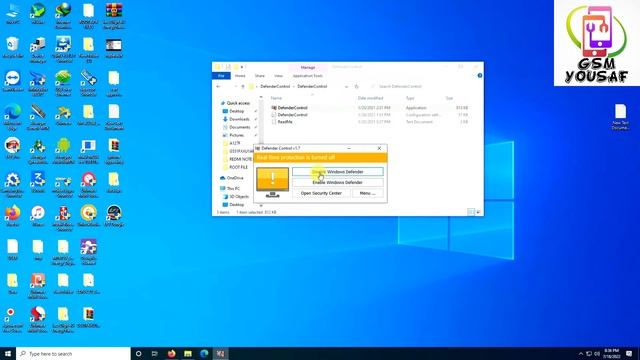
Task: Open Downloads in the navigation pane
Action: tap(239, 119)
